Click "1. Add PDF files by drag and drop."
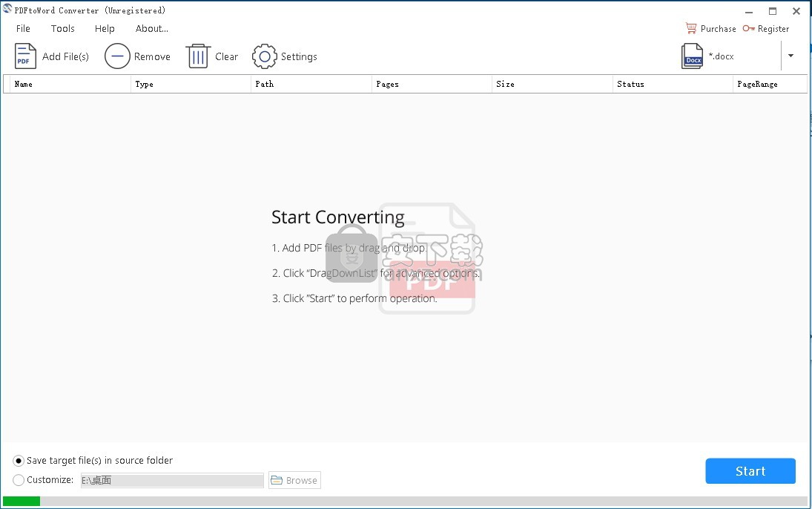The image size is (812, 509). 349,248
